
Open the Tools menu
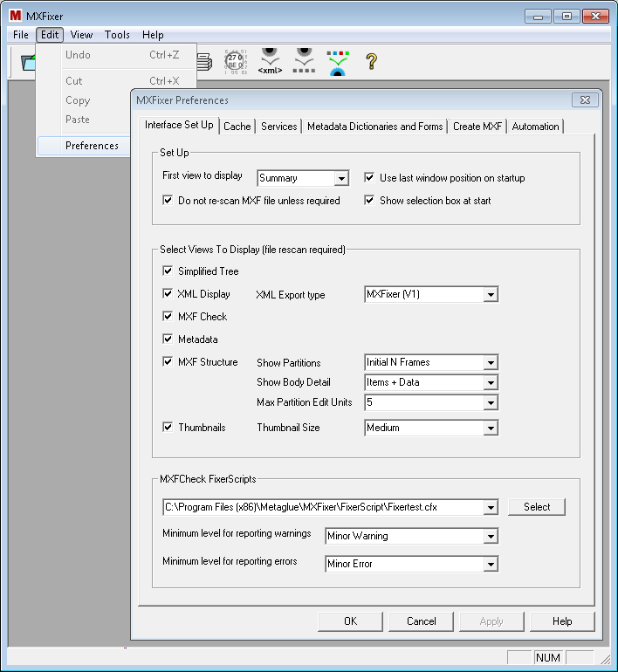[117, 35]
